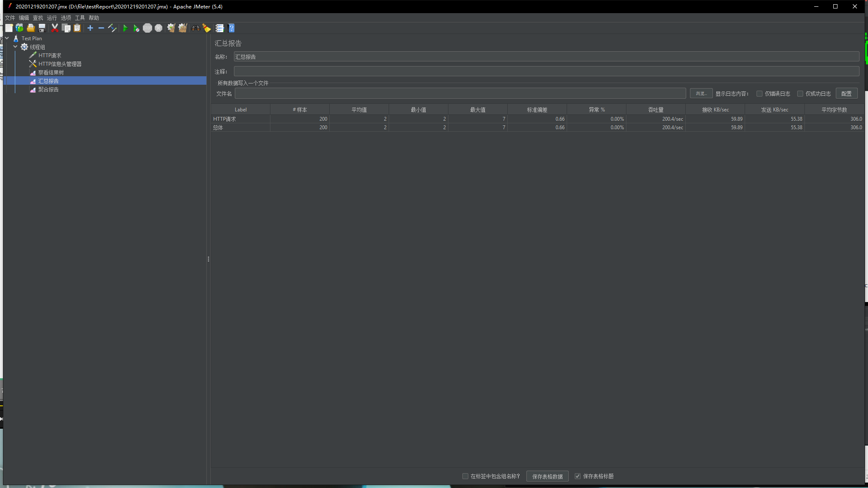Uncheck the 保存表格标题 checkbox
This screenshot has height=488, width=868.
pos(577,476)
